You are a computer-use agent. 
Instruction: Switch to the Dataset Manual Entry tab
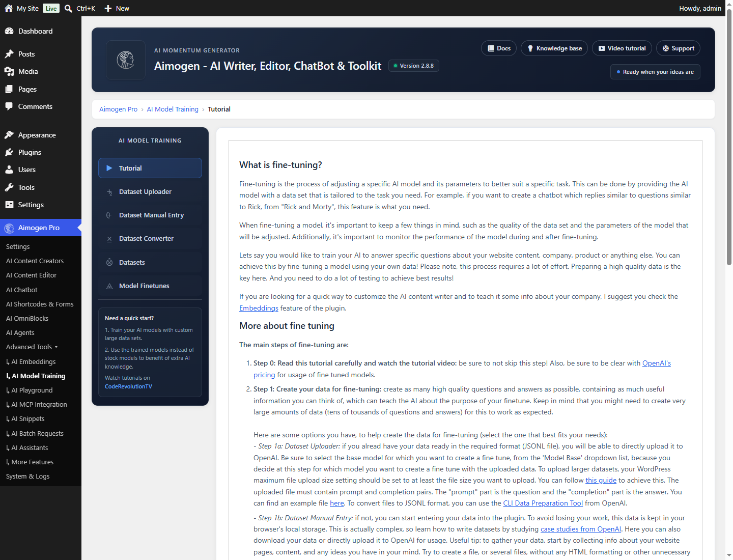[x=150, y=215]
